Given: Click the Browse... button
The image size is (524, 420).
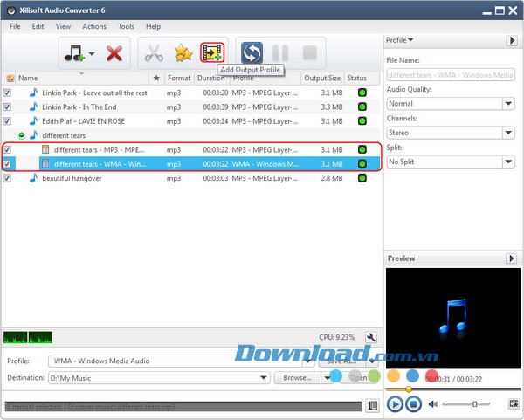Looking at the screenshot, I should 297,378.
